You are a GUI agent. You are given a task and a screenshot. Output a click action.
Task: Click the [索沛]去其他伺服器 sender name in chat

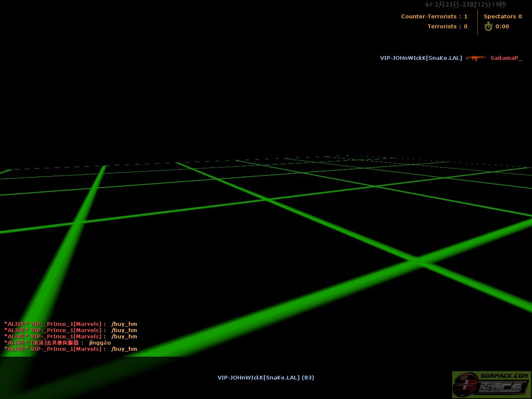(54, 343)
